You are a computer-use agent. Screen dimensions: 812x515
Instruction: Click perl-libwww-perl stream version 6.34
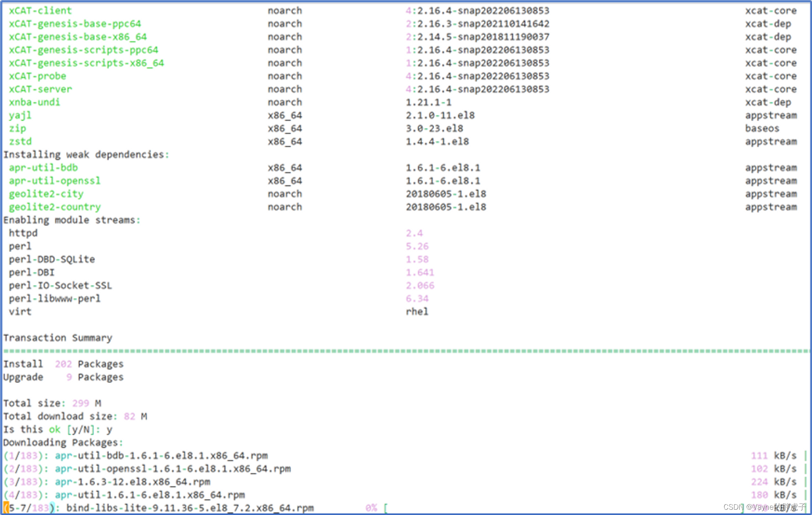pyautogui.click(x=417, y=299)
